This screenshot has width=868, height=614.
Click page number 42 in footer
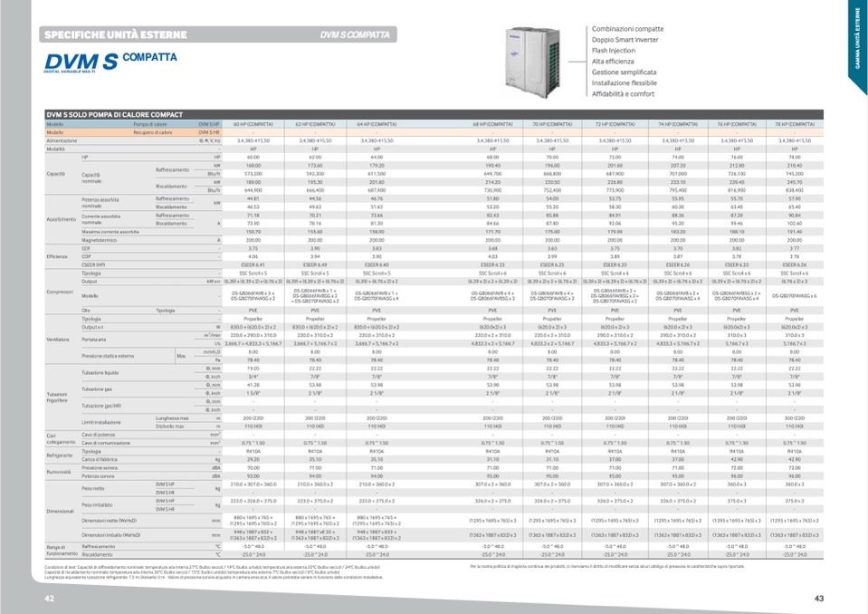pyautogui.click(x=50, y=598)
